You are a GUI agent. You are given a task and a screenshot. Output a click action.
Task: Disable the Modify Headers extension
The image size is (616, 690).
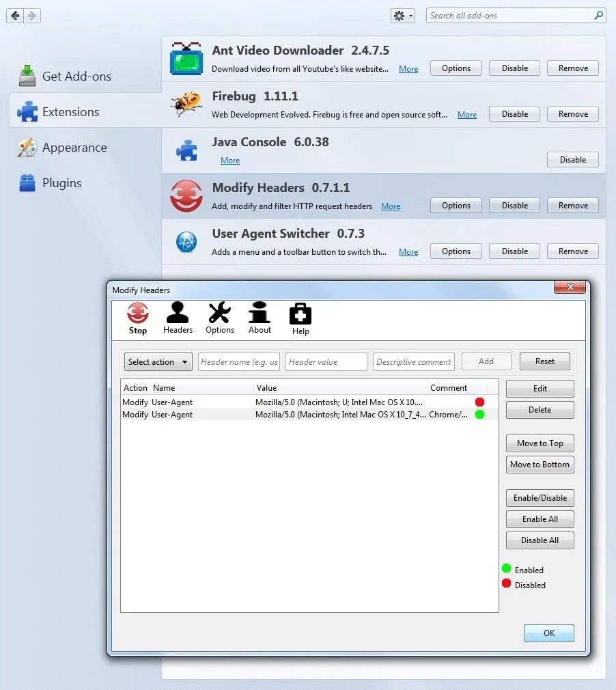pyautogui.click(x=514, y=206)
